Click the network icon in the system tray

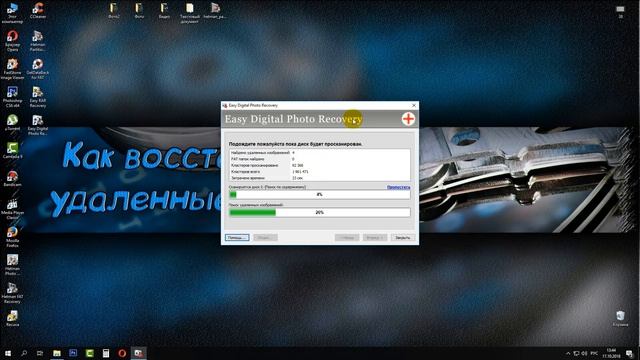coord(576,353)
